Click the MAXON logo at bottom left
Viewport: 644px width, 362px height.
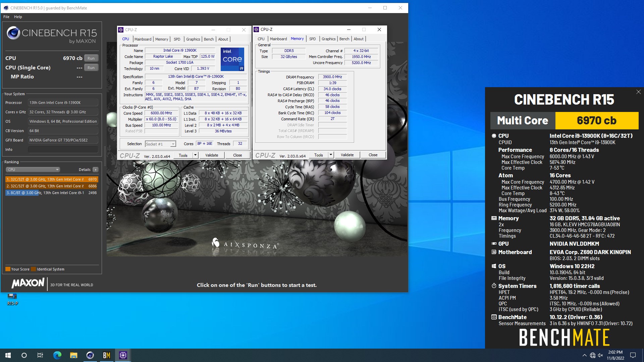(28, 283)
